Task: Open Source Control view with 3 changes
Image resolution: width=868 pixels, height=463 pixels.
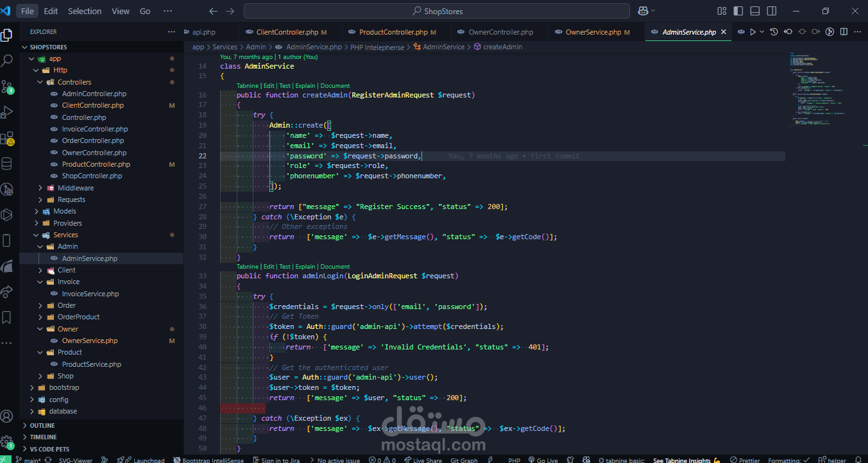Action: click(7, 87)
